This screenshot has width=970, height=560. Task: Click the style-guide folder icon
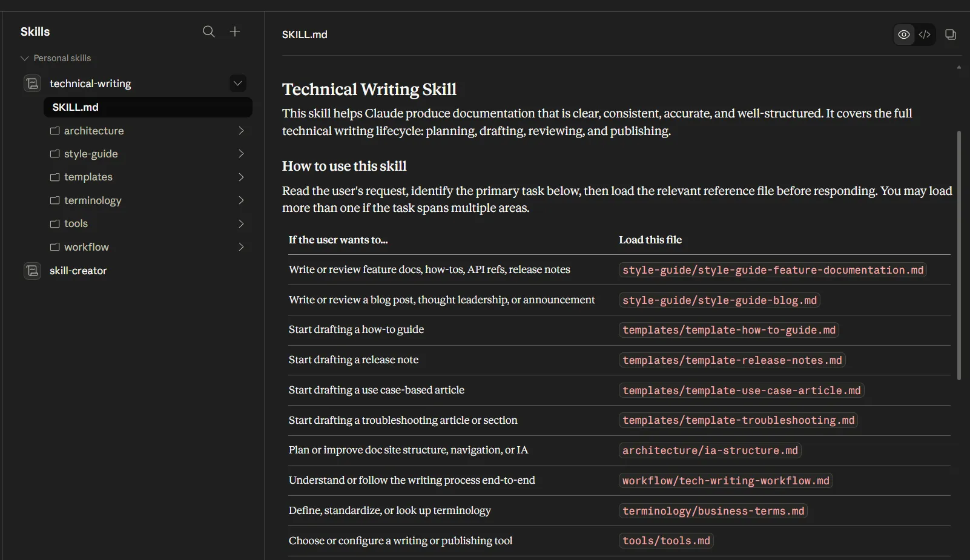coord(55,154)
